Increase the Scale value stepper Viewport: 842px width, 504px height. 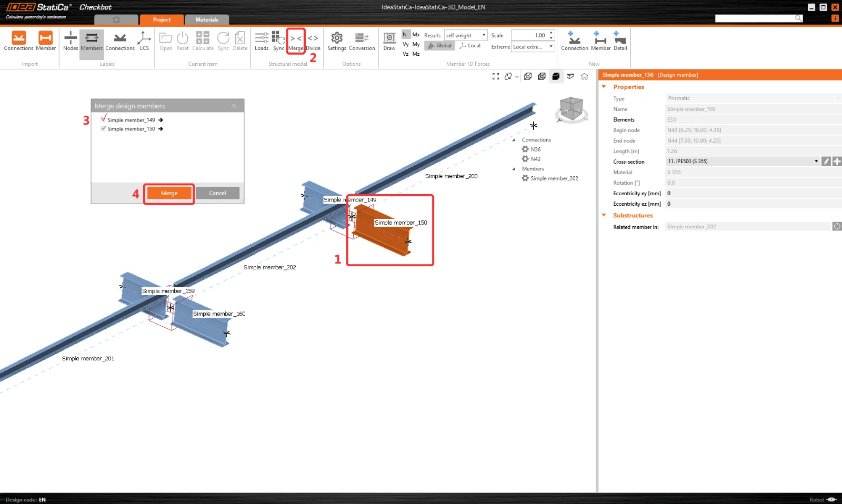coord(551,33)
